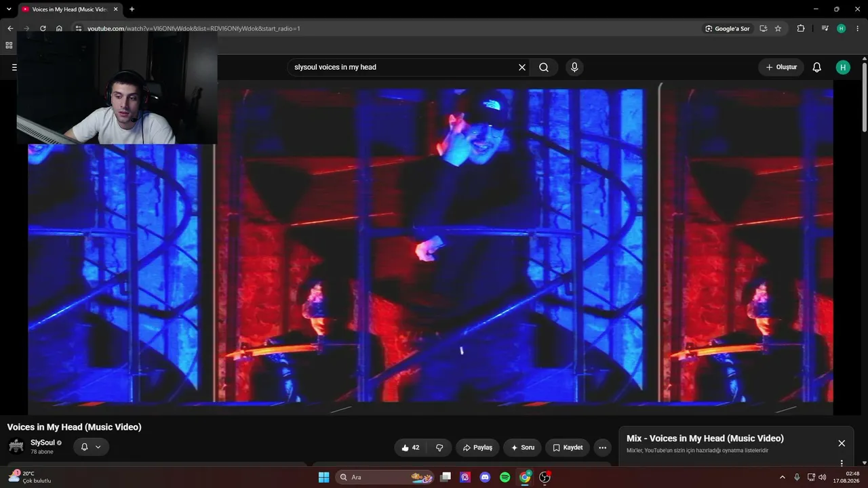Click the Google'a Sor button
The width and height of the screenshot is (868, 488).
click(x=727, y=28)
